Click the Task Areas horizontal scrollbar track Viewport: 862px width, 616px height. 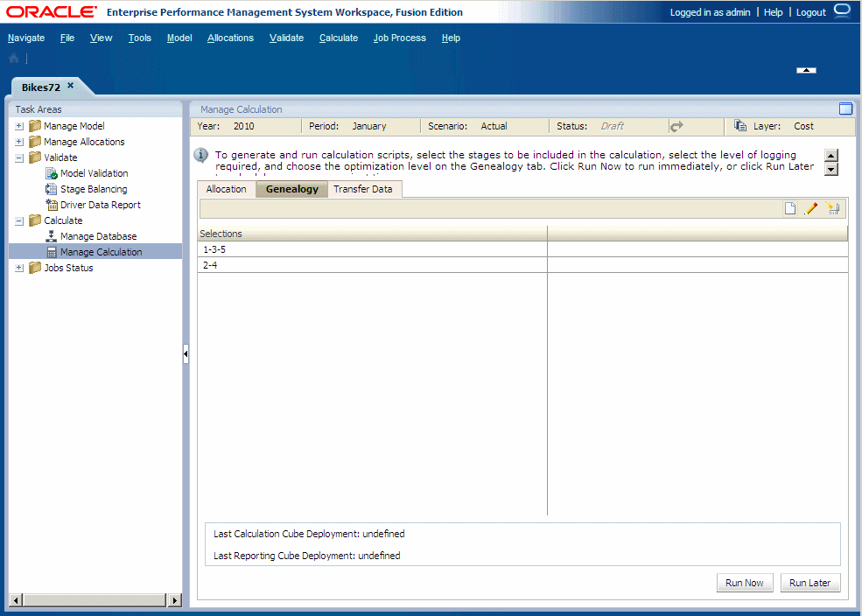pyautogui.click(x=95, y=600)
